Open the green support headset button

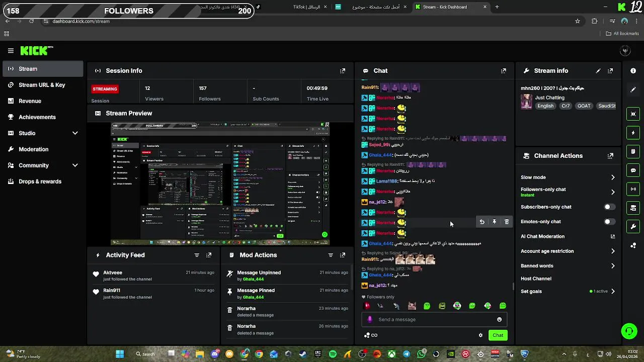coord(629,331)
